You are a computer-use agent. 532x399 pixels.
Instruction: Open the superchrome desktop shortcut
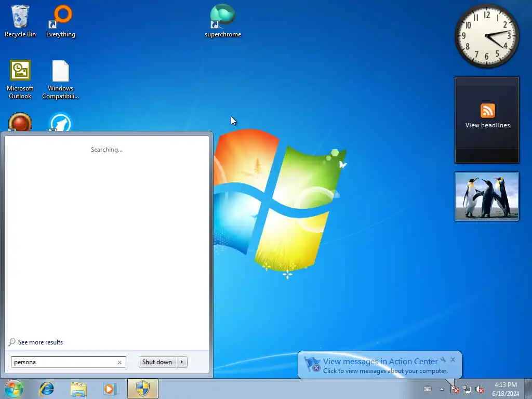(222, 21)
